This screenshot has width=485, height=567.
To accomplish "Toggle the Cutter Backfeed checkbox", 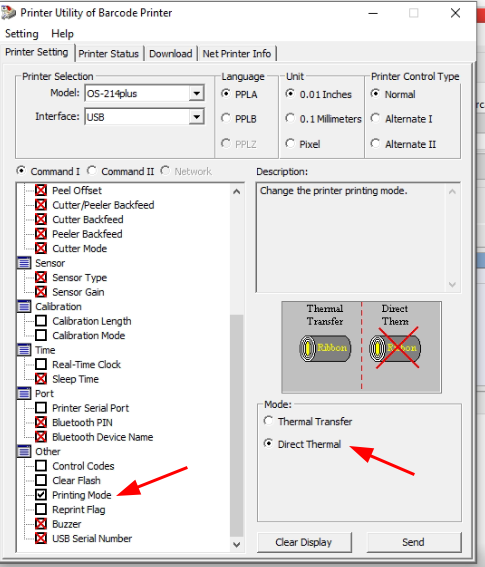I will coord(41,219).
